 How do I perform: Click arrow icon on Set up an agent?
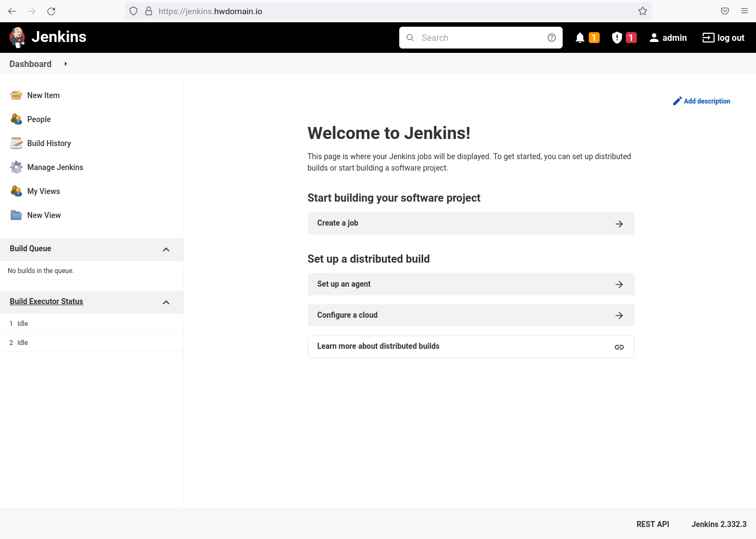[619, 284]
